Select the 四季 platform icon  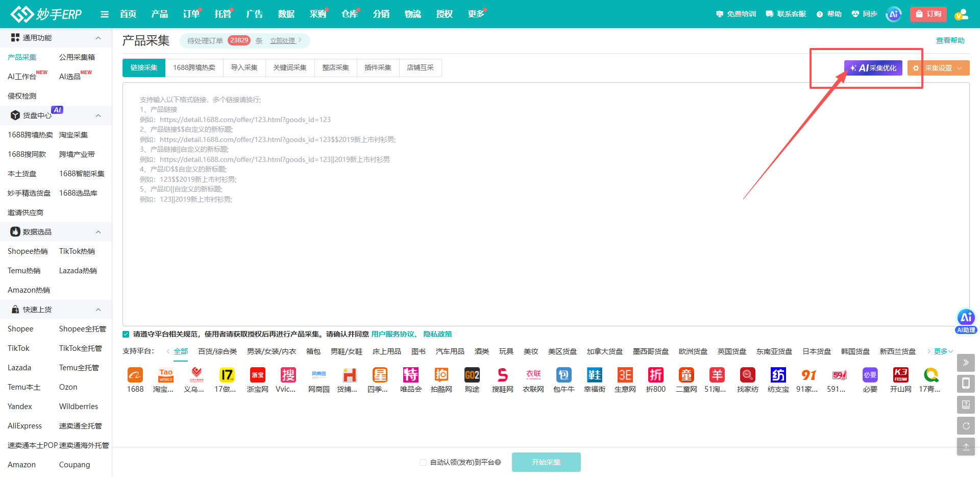380,375
